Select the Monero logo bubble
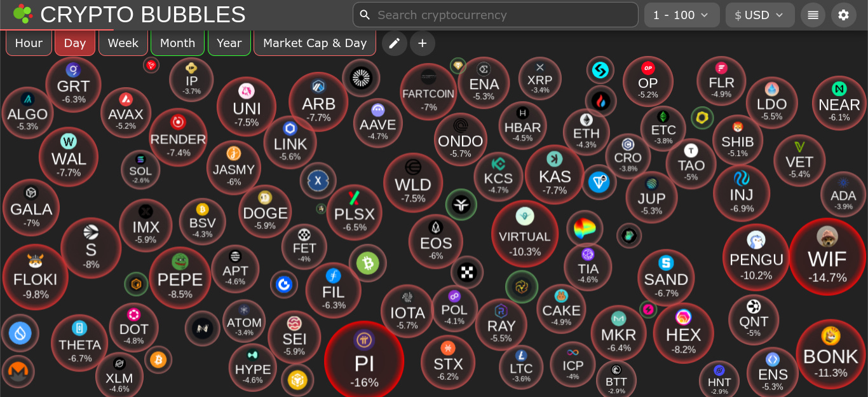The width and height of the screenshot is (868, 397). (18, 372)
